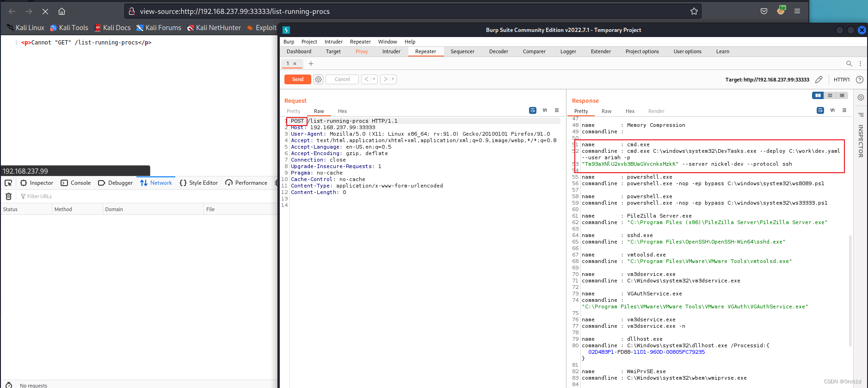Click Firefox back arrow button
The width and height of the screenshot is (868, 388).
pyautogui.click(x=12, y=11)
